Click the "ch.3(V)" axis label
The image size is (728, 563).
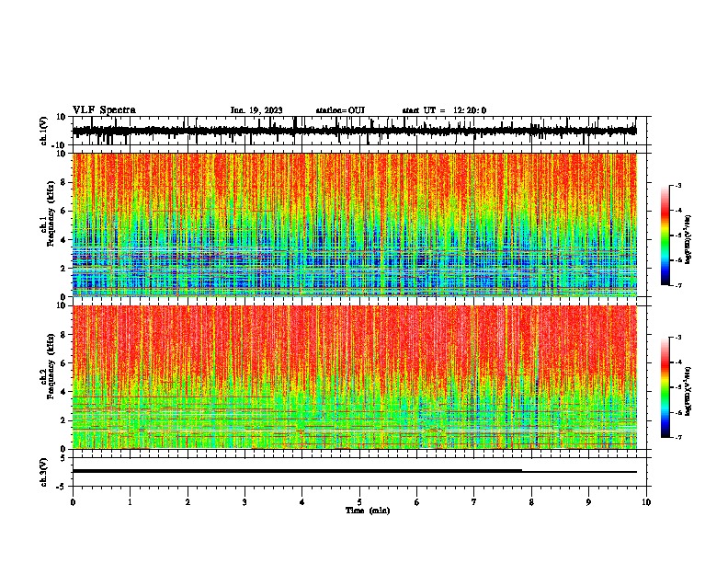coord(44,472)
